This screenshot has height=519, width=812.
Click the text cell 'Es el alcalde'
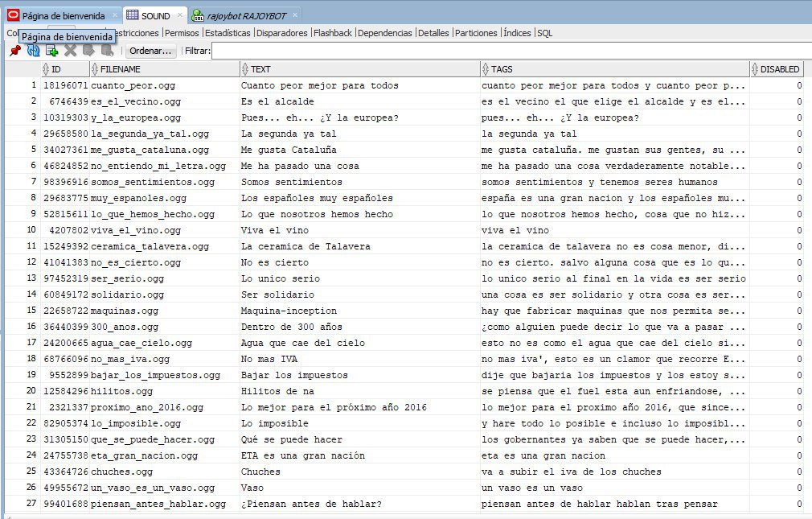[x=360, y=101]
